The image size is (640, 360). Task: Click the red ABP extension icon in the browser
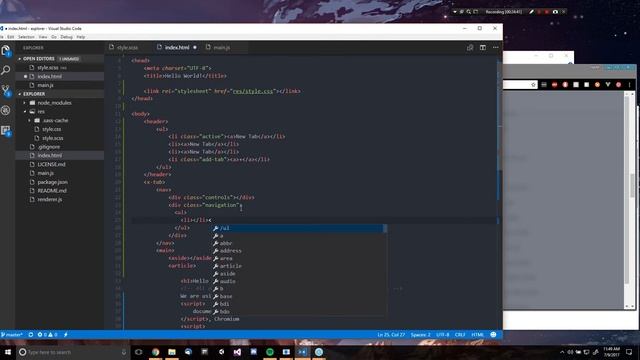coord(554,84)
